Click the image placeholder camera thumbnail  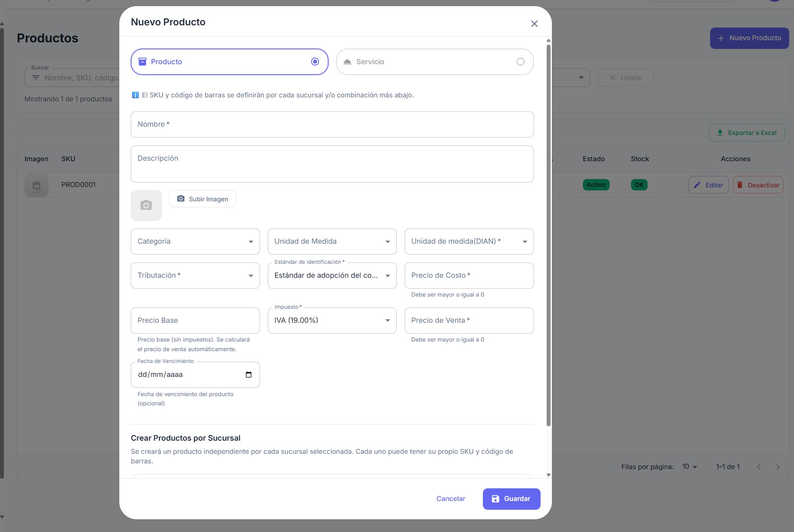click(x=146, y=205)
